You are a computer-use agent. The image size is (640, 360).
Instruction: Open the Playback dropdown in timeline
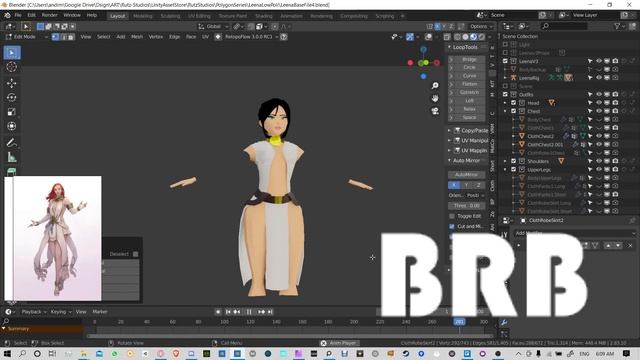coord(34,312)
